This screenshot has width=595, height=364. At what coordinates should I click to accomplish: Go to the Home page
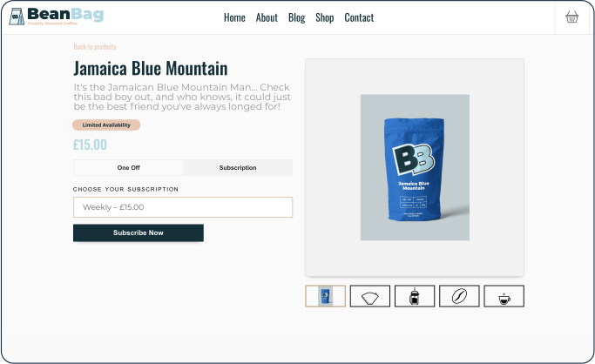[x=234, y=17]
